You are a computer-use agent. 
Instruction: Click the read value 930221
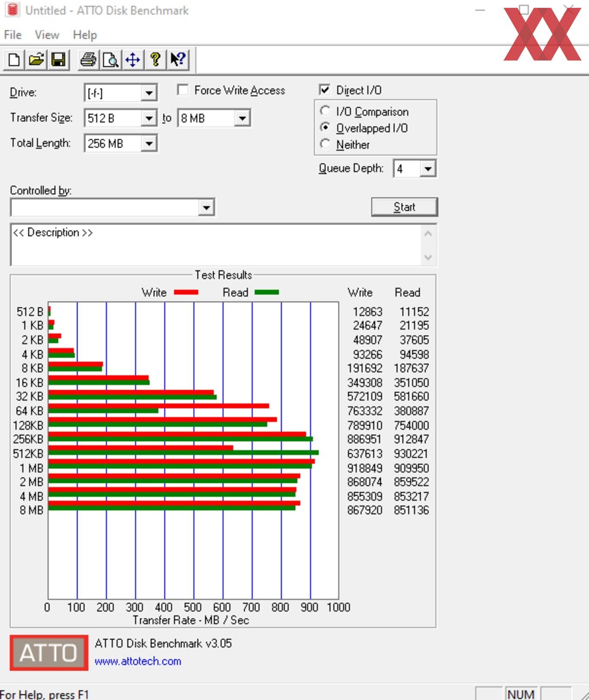[x=411, y=454]
